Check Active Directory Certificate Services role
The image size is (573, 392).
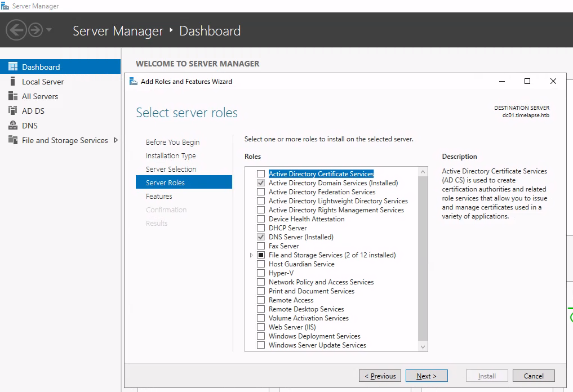click(261, 173)
